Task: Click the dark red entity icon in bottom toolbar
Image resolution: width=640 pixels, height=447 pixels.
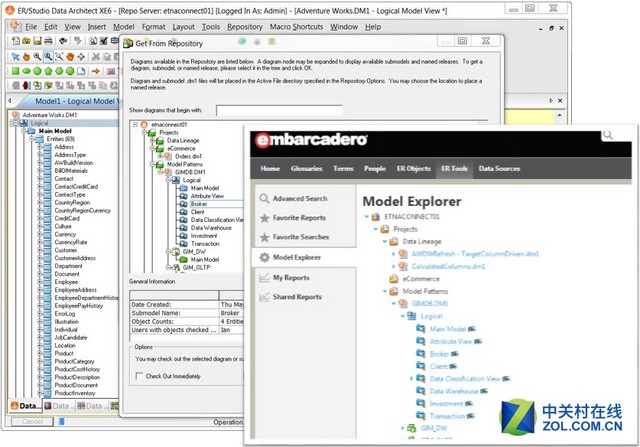Action: 27,85
